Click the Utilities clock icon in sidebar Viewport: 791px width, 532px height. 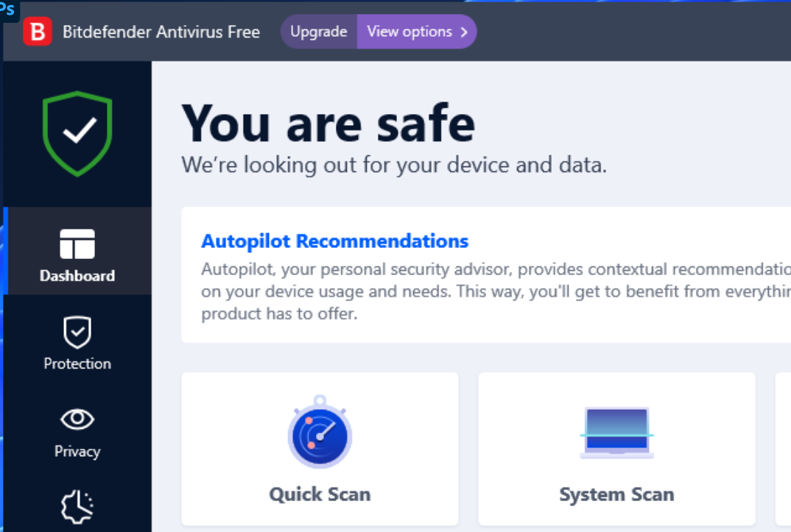tap(77, 506)
